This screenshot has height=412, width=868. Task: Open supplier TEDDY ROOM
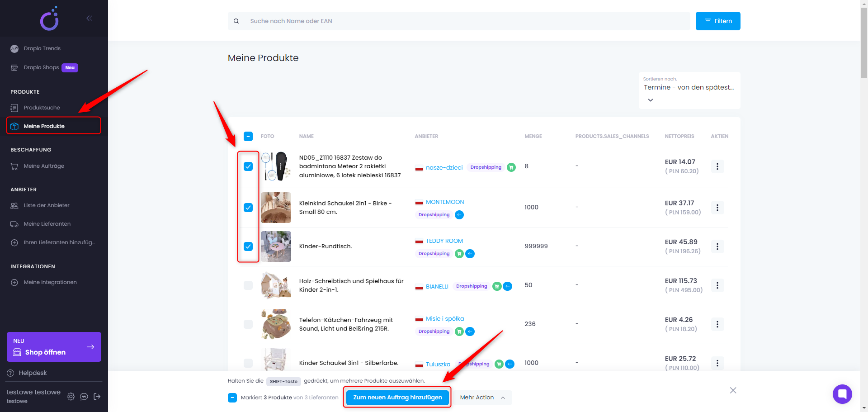pos(444,241)
